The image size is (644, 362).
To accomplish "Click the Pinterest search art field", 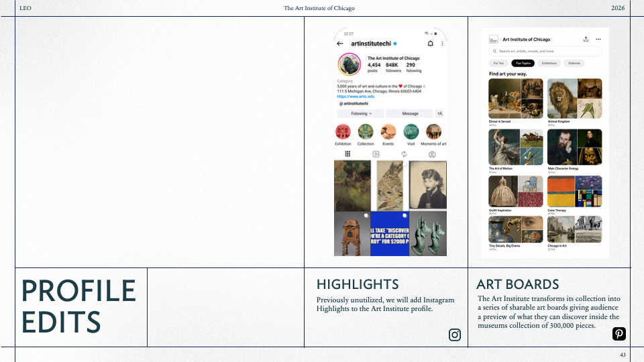I will pos(545,52).
